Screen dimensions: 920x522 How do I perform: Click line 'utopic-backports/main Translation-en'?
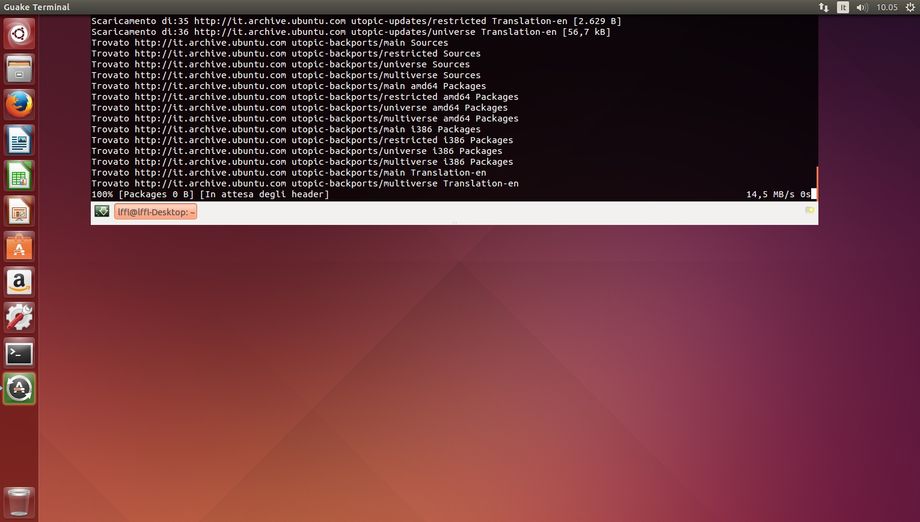[289, 173]
